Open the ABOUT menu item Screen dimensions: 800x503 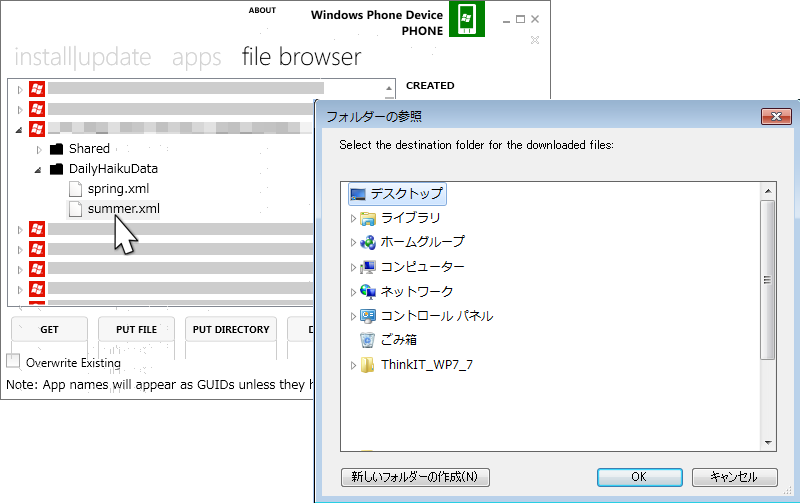[262, 10]
